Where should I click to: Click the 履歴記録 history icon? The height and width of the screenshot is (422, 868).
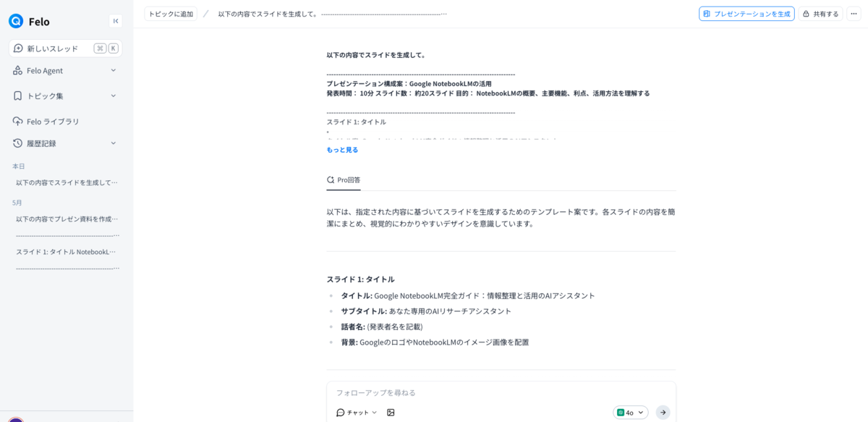(17, 143)
